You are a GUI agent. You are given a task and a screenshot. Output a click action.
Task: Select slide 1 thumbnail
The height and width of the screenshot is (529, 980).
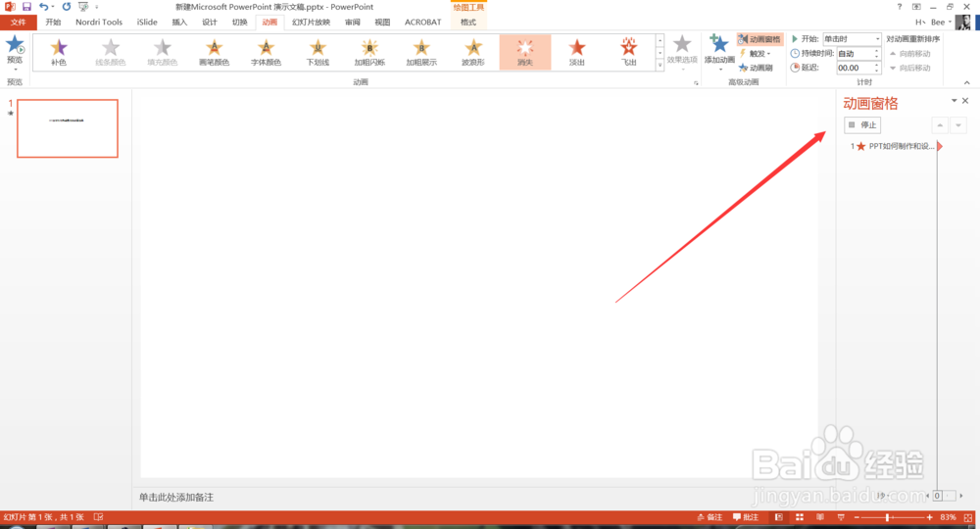point(68,128)
